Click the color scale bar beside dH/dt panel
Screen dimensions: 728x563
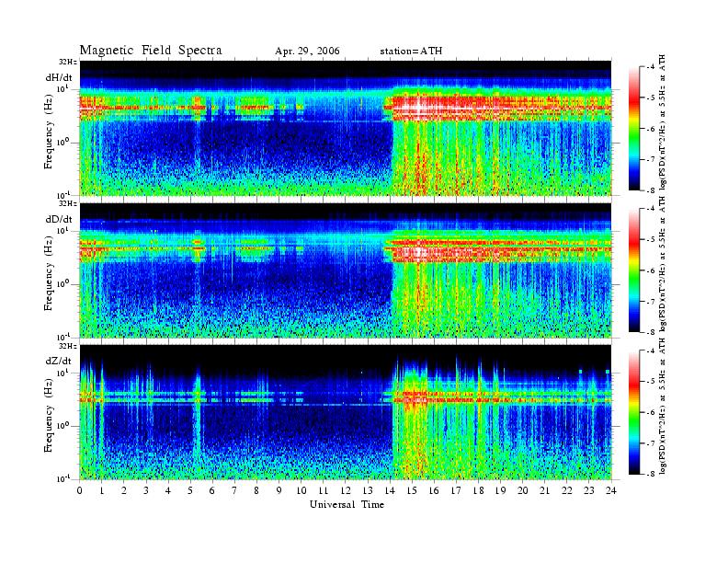[x=634, y=128]
